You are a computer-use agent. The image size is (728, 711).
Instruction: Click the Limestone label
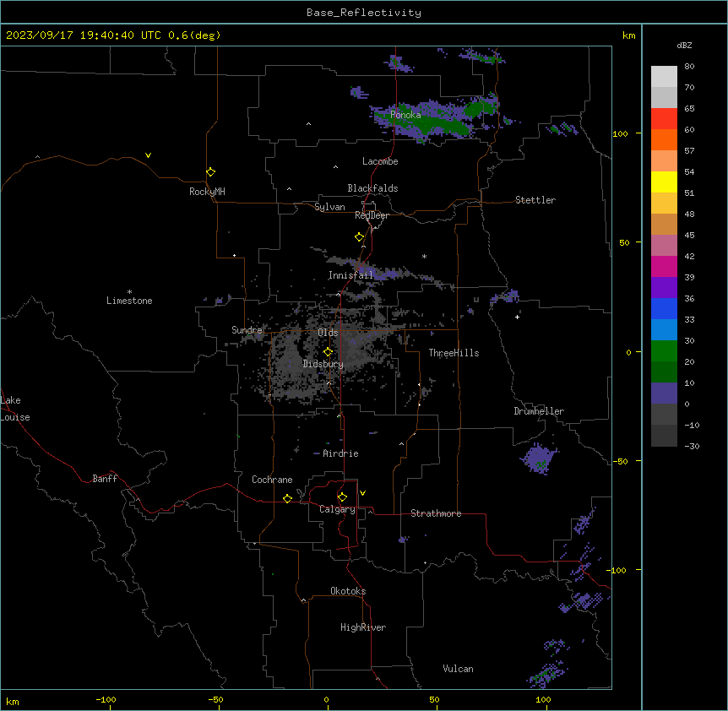tap(129, 301)
